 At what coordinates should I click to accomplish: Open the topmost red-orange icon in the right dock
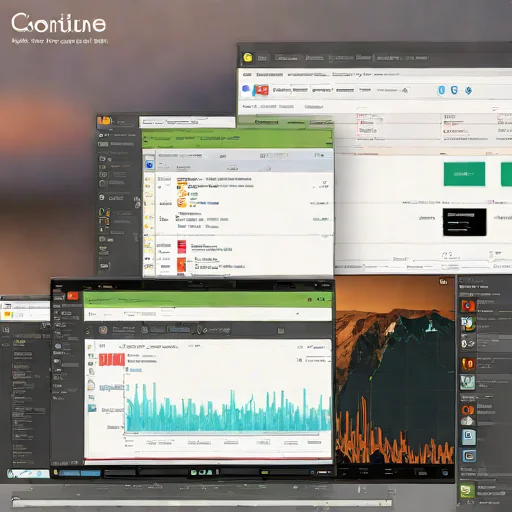tap(468, 305)
